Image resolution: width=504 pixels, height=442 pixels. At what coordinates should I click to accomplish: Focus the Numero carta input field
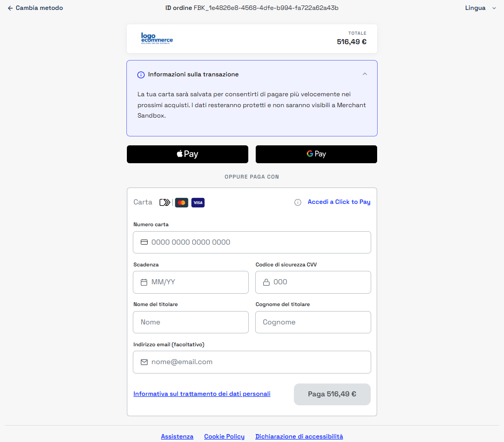(x=252, y=242)
